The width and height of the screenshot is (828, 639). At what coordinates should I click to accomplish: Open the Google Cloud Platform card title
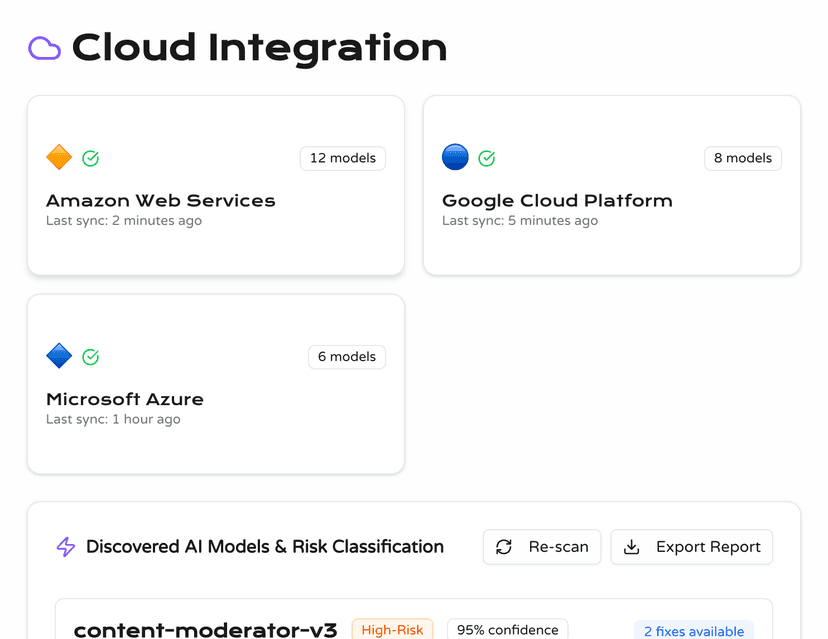557,201
